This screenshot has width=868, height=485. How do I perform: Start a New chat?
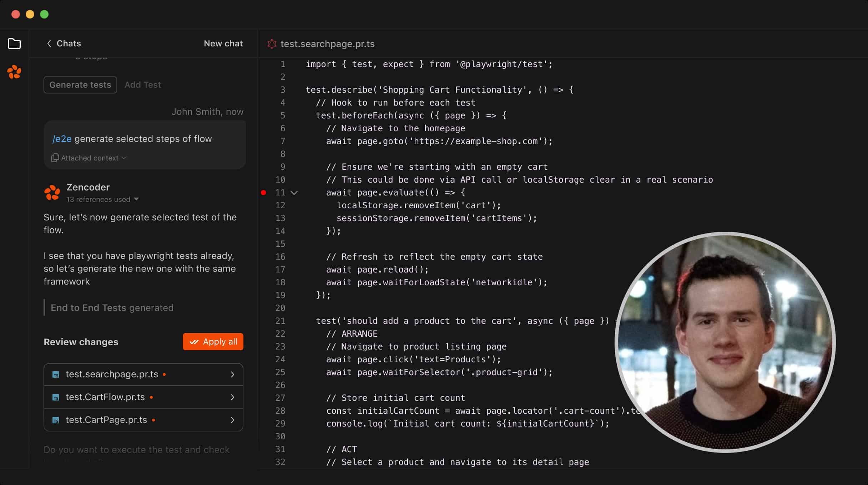[x=223, y=43]
